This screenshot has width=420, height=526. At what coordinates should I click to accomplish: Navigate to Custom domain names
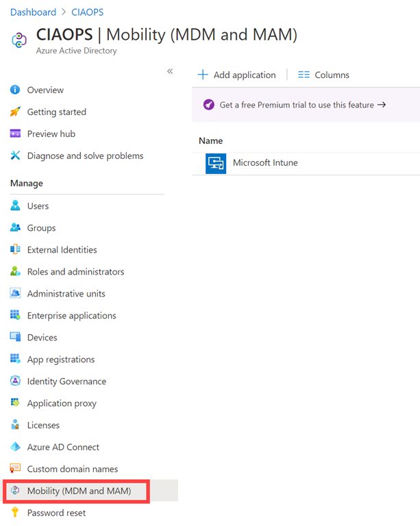tap(72, 469)
